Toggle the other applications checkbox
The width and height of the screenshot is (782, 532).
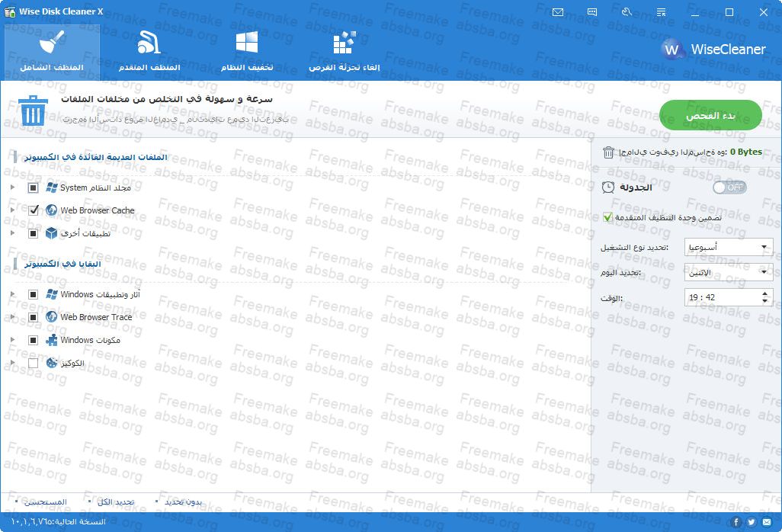(33, 232)
